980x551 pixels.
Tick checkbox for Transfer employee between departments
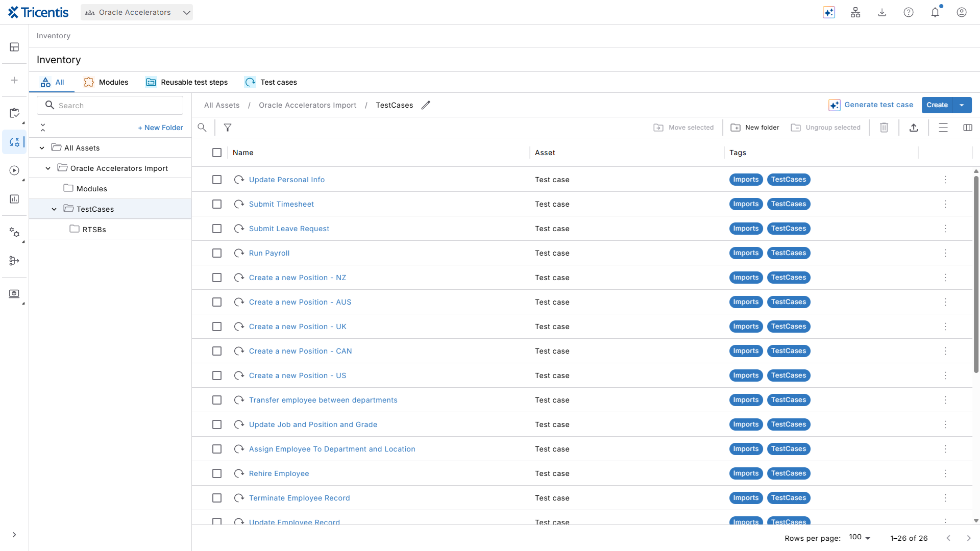pyautogui.click(x=217, y=400)
